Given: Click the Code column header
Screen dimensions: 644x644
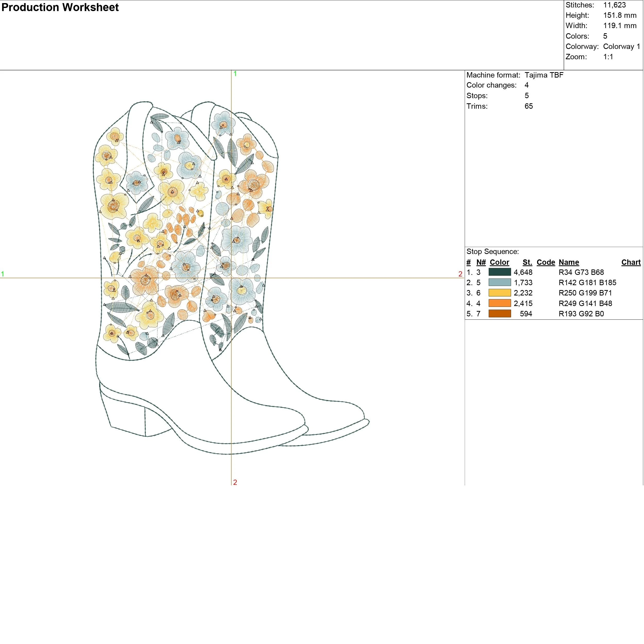Looking at the screenshot, I should (546, 262).
